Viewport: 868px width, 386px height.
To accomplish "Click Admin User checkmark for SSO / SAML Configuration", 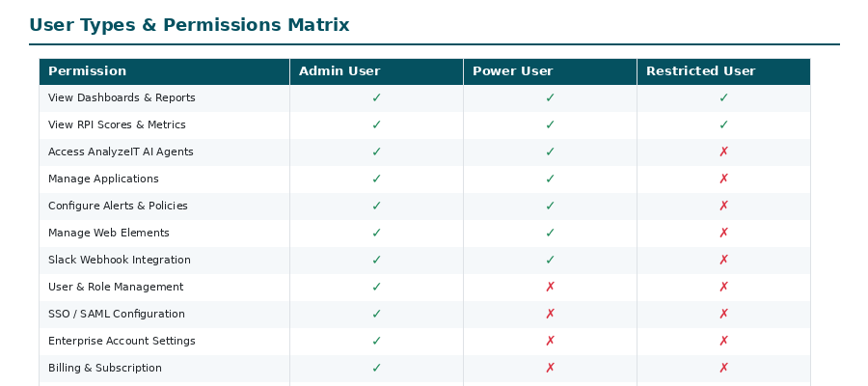I will pos(376,314).
